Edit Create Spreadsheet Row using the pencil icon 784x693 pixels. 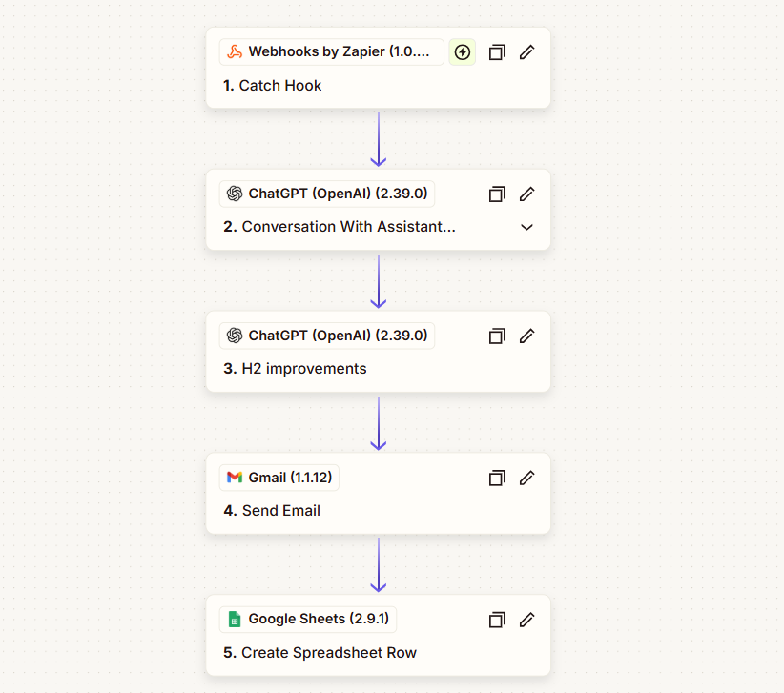point(527,620)
